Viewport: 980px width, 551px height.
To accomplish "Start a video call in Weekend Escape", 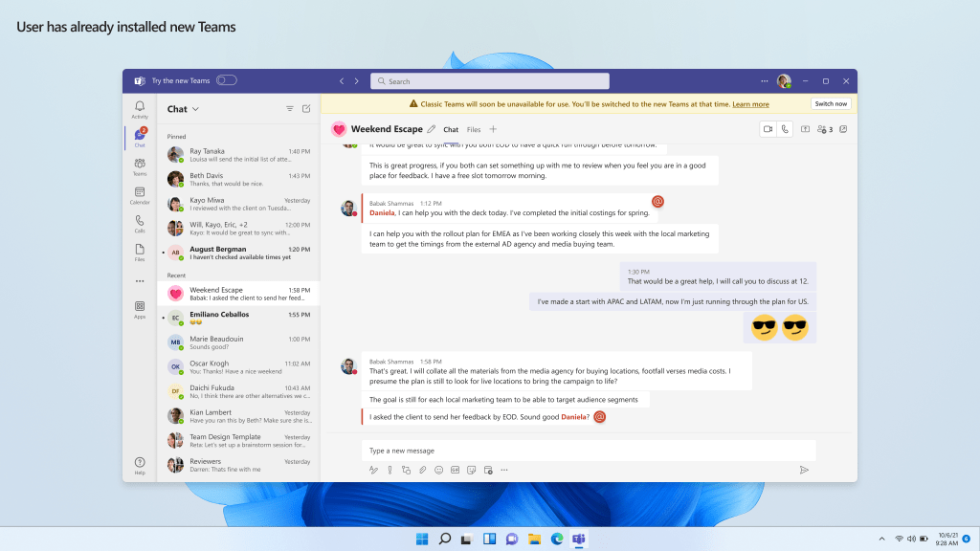I will (x=768, y=129).
